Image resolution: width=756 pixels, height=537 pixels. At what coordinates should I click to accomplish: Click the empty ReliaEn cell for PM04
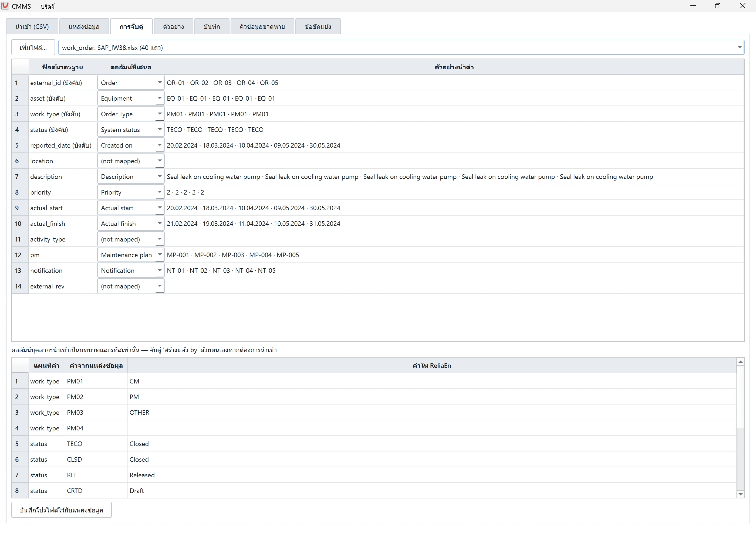tap(432, 428)
